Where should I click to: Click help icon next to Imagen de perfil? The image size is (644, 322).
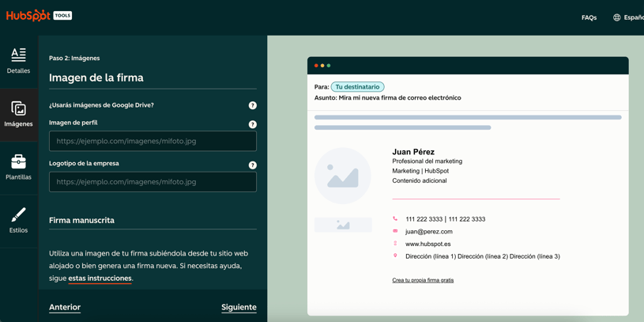253,124
